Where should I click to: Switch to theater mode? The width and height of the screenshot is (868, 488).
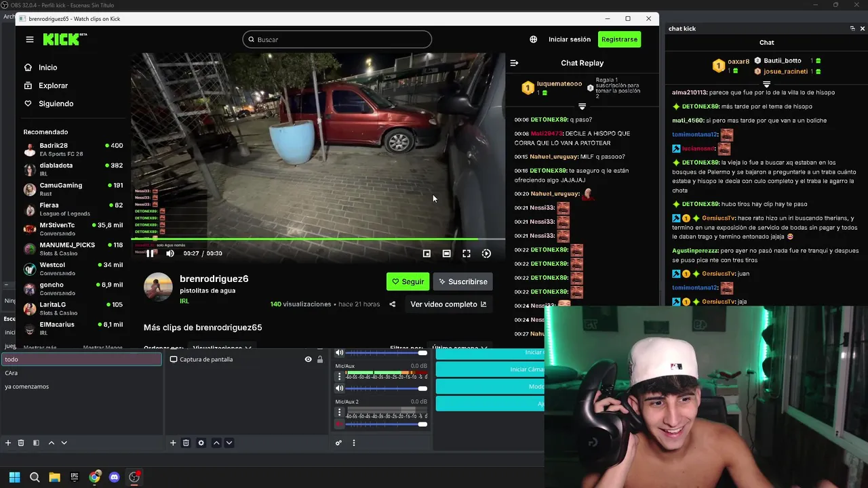446,253
